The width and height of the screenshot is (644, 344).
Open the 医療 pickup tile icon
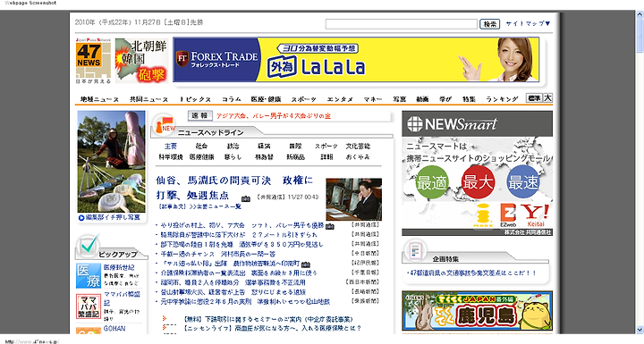pos(89,276)
